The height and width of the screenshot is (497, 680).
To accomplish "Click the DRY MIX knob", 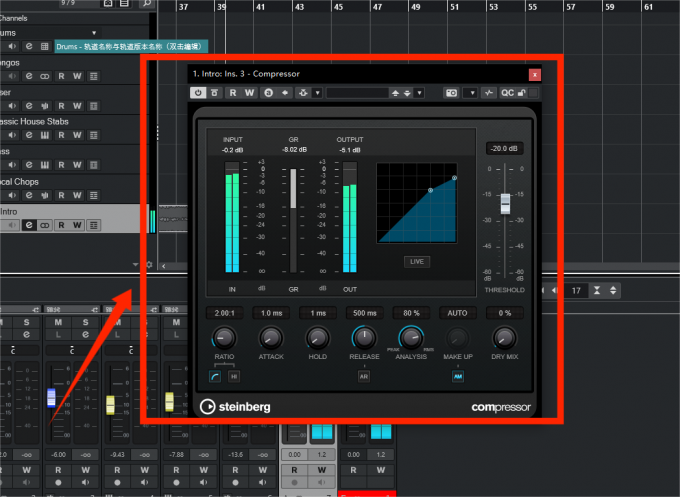I will pos(505,338).
